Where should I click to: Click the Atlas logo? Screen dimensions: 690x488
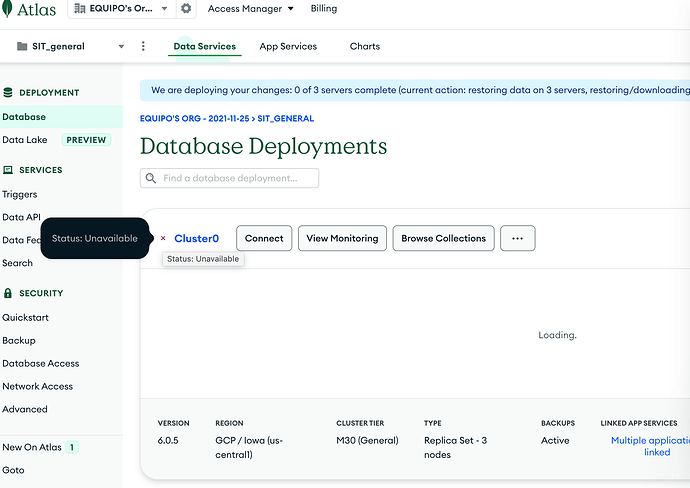[30, 9]
